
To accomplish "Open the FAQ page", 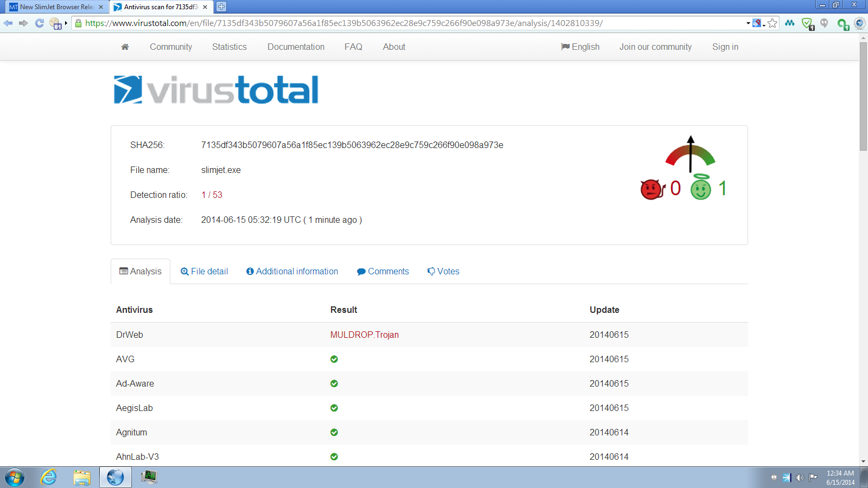I will pyautogui.click(x=353, y=47).
